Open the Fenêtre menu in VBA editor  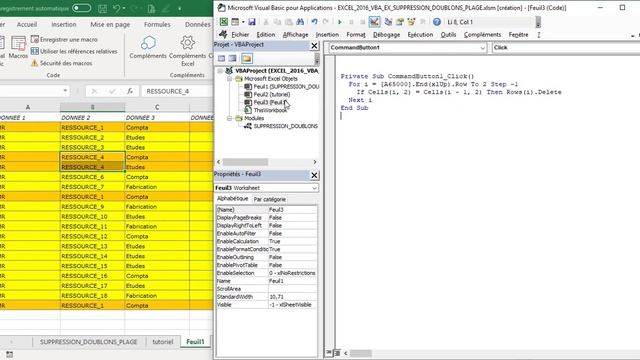(x=518, y=35)
